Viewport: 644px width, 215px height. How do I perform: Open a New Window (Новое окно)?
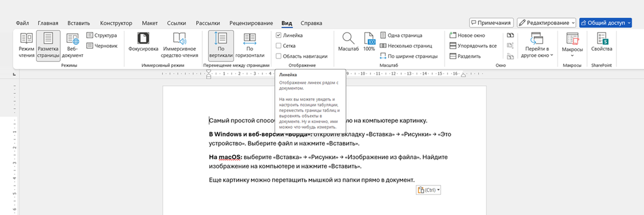(x=467, y=35)
